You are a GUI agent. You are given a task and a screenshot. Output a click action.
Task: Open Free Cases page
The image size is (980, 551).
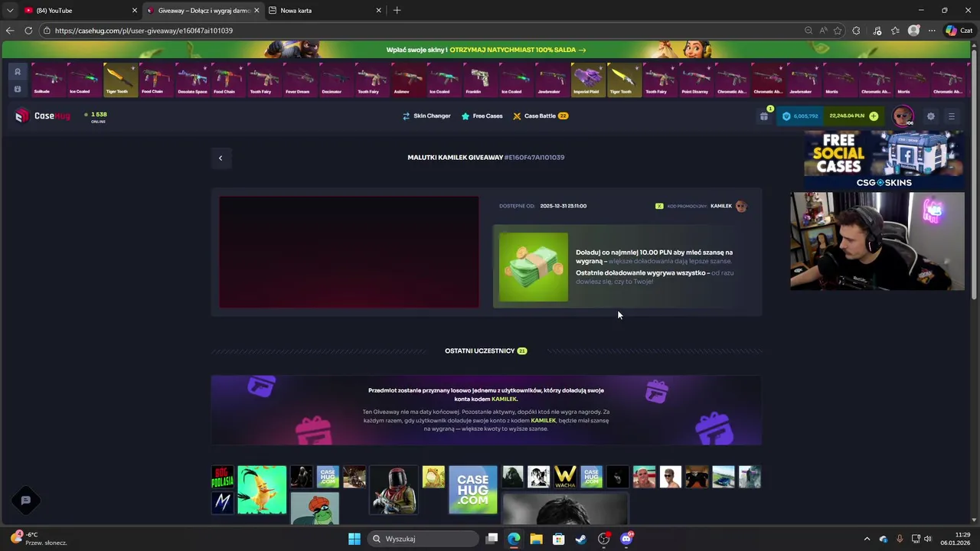point(482,116)
